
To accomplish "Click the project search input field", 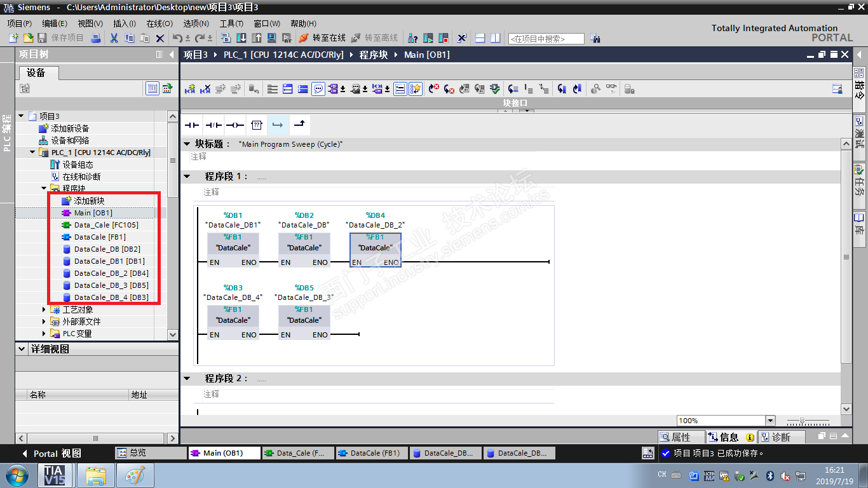I will [x=546, y=39].
